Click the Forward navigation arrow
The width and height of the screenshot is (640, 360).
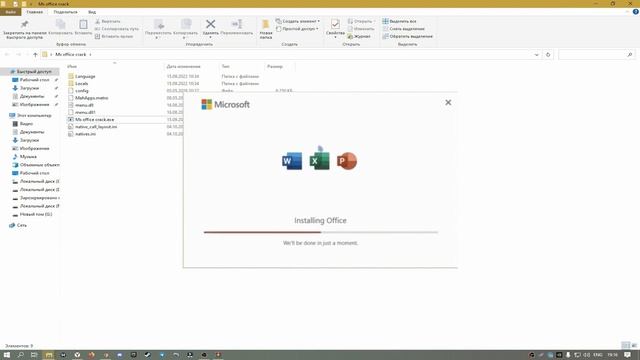point(19,54)
